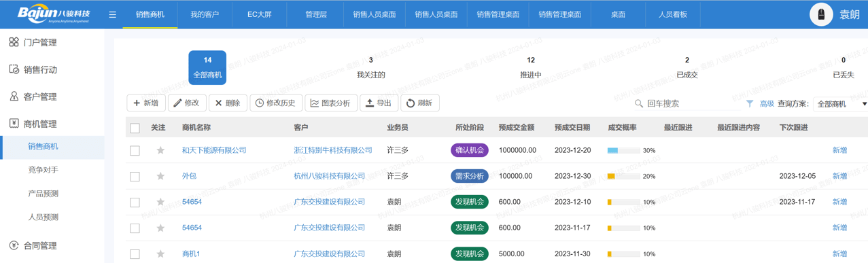
Task: Switch to the 桌面 tab
Action: click(618, 14)
